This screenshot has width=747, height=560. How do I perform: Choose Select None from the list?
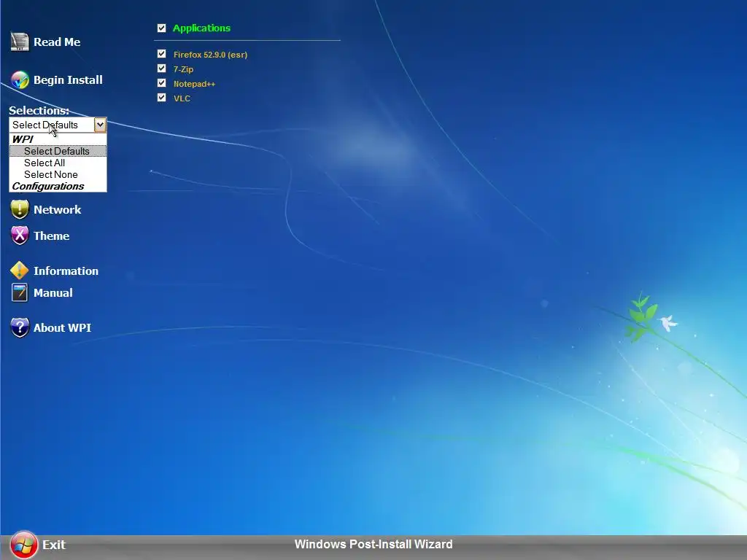point(58,174)
